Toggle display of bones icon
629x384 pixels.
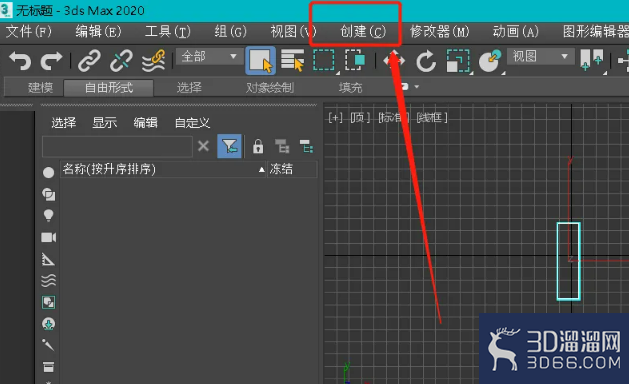point(48,345)
